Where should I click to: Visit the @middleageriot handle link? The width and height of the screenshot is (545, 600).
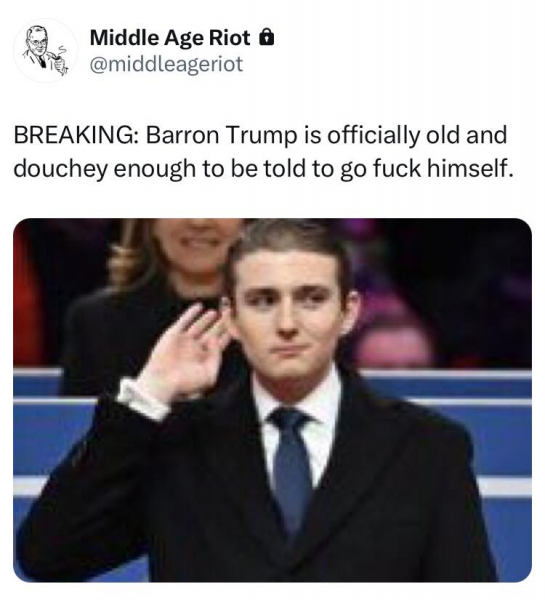click(166, 64)
